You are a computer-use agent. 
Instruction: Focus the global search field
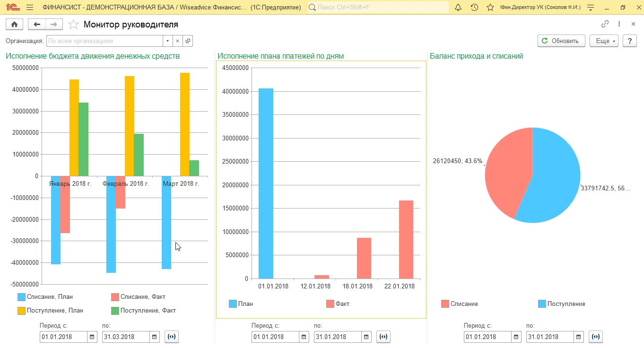click(378, 8)
